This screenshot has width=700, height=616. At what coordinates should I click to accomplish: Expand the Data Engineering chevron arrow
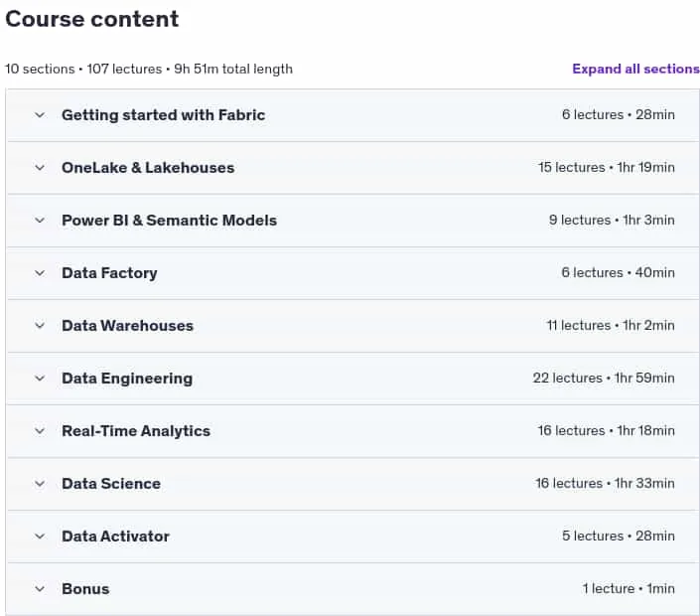click(x=40, y=379)
